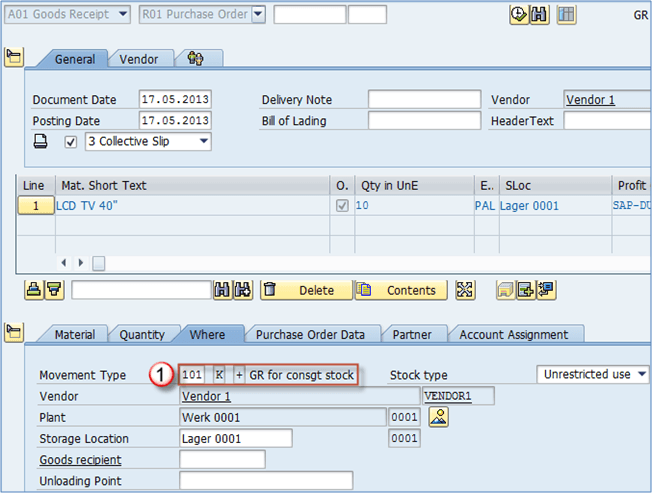
Task: Open the Quantity tab
Action: pyautogui.click(x=142, y=335)
